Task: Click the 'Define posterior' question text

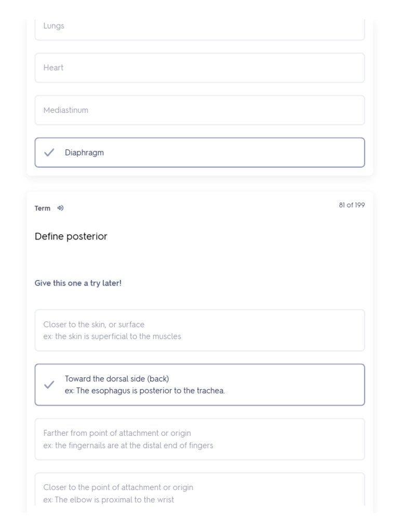Action: [71, 236]
